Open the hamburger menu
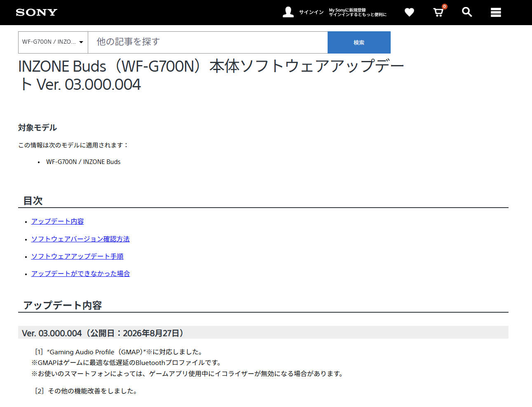The height and width of the screenshot is (407, 532). click(496, 12)
